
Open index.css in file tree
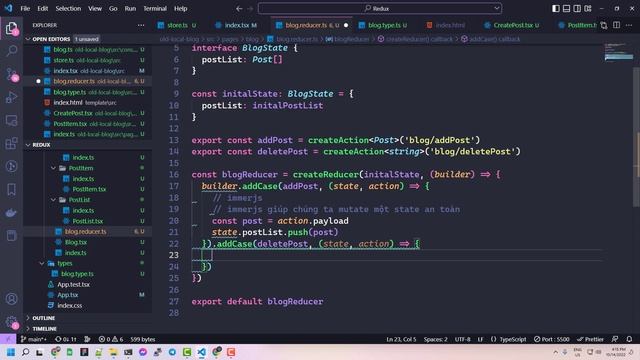(69, 305)
